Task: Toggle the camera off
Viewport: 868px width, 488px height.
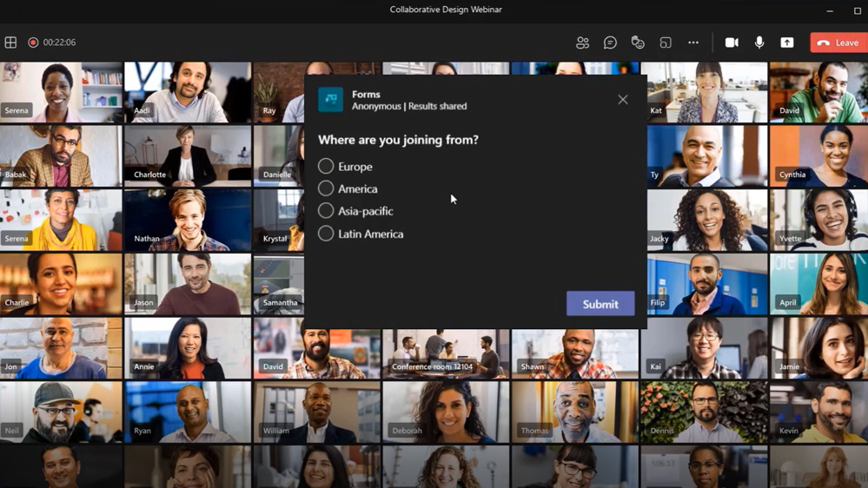Action: 732,42
